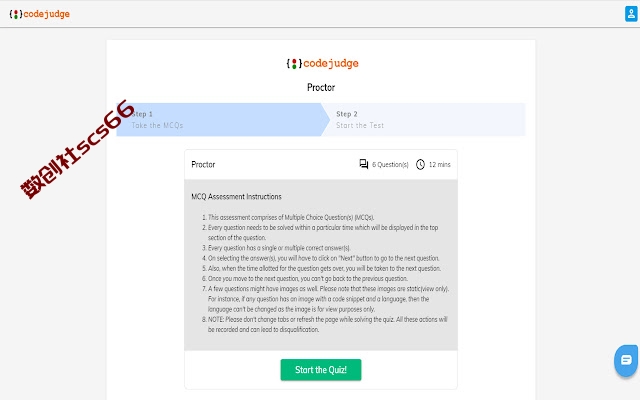Start the Quiz with green button
Viewport: 640px width, 400px height.
(x=321, y=370)
